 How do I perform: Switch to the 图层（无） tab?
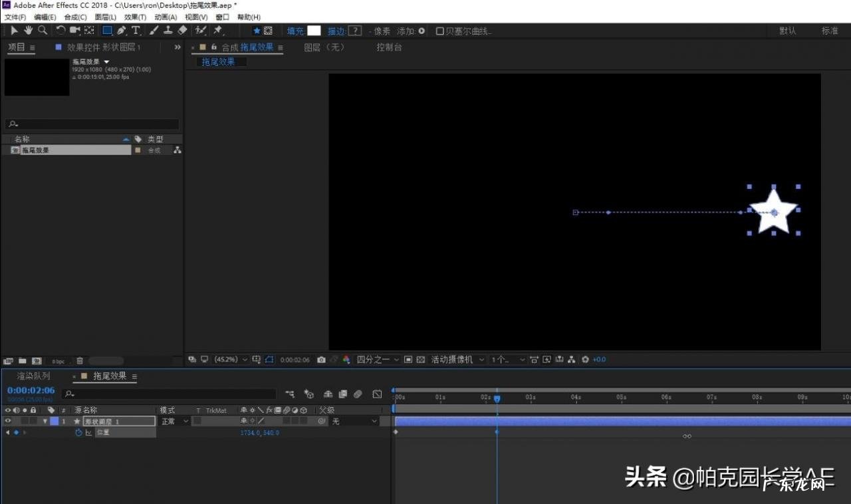point(326,47)
